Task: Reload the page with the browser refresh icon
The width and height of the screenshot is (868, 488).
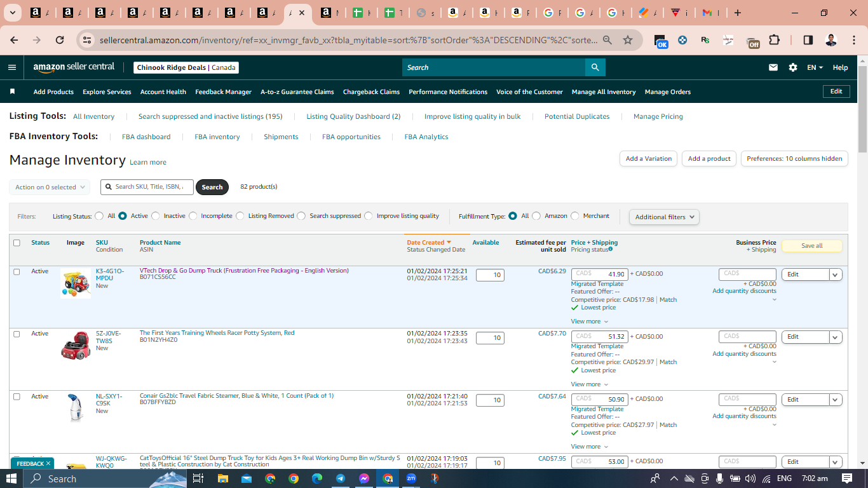Action: coord(60,40)
